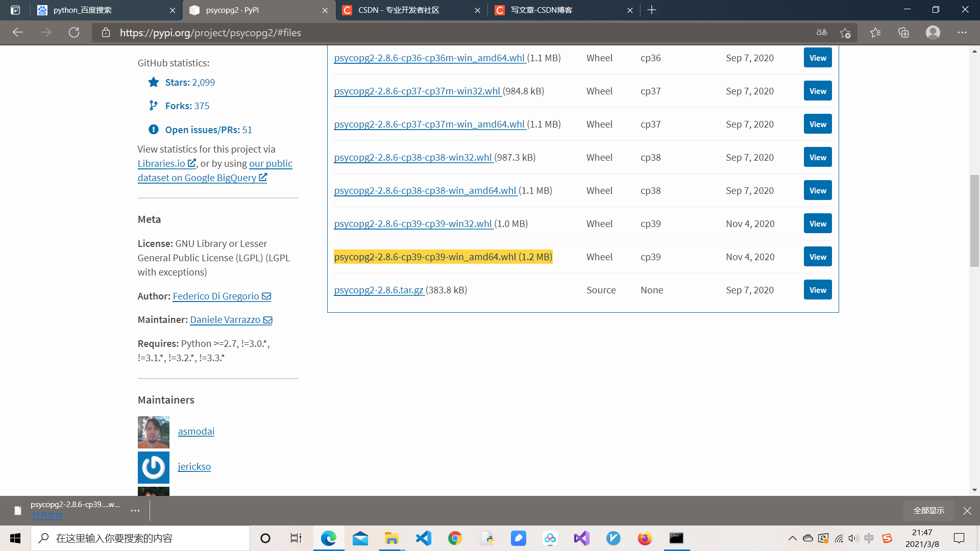Toggle Task View on the taskbar
Viewport: 980px width, 551px height.
coord(295,538)
